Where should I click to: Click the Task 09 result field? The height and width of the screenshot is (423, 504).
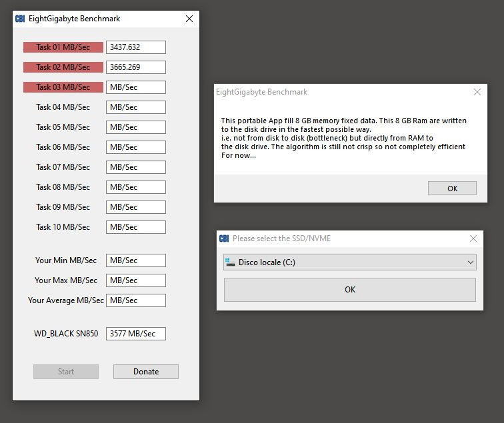136,207
